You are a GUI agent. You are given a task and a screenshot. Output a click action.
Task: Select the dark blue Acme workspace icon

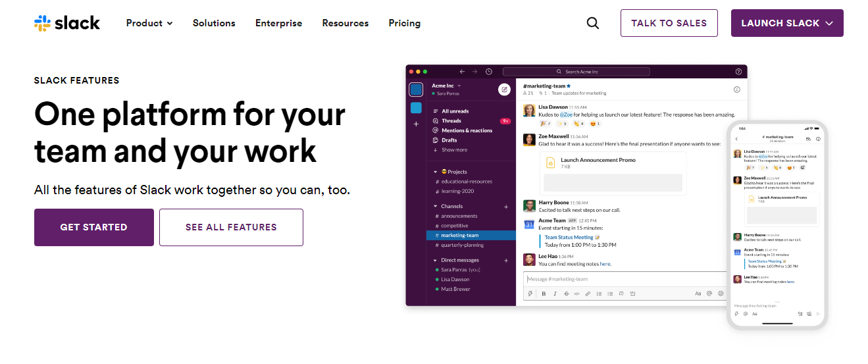416,90
